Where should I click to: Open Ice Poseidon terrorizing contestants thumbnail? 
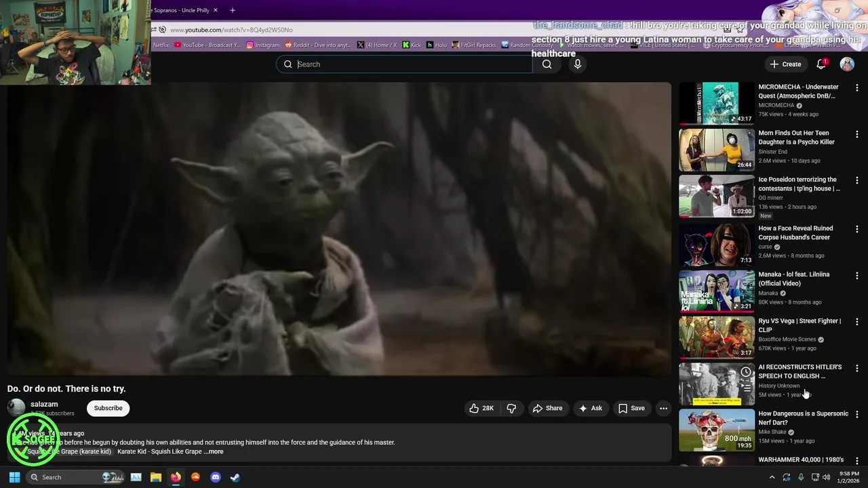717,196
